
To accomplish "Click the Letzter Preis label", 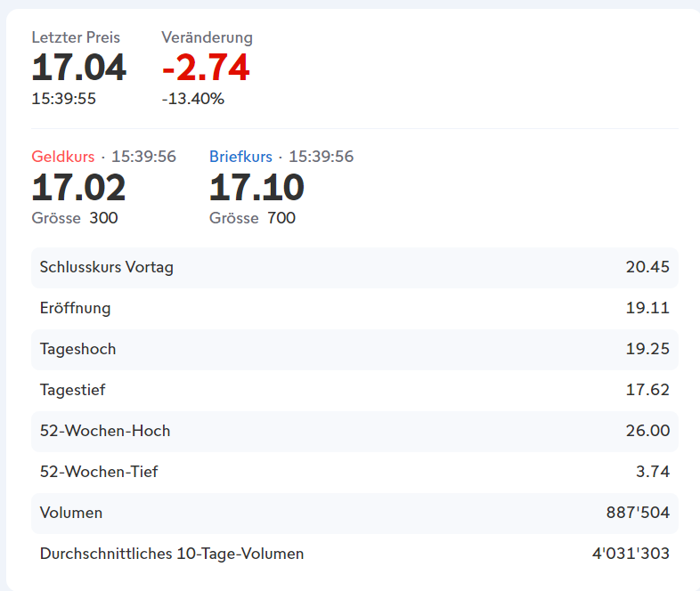I will click(76, 37).
